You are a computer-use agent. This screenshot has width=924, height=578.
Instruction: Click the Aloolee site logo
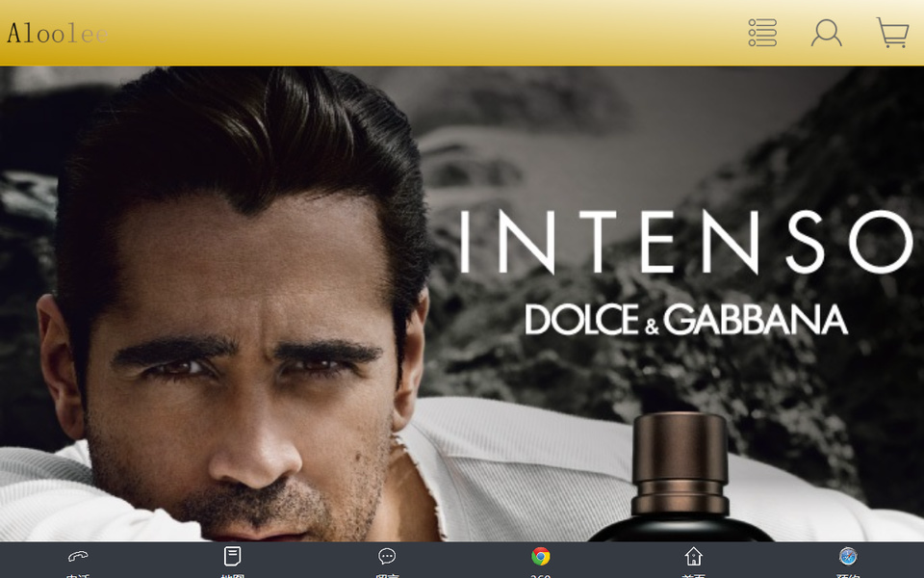click(56, 34)
